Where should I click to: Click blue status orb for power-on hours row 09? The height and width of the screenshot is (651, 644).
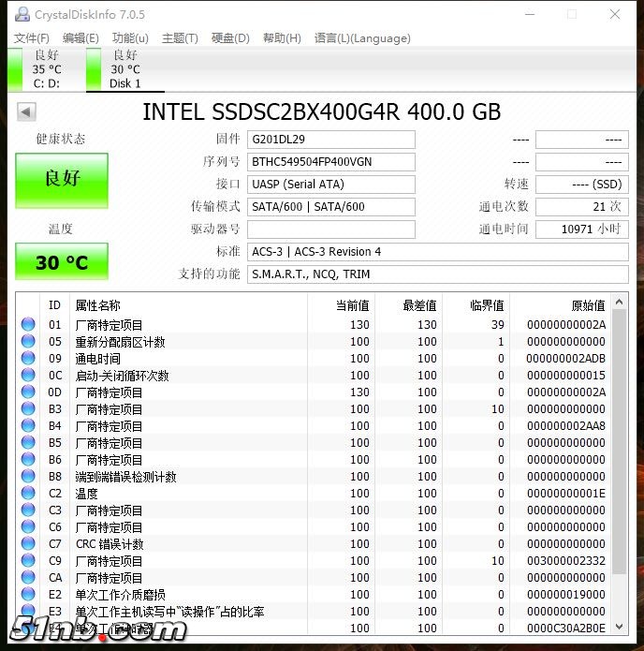[x=28, y=359]
